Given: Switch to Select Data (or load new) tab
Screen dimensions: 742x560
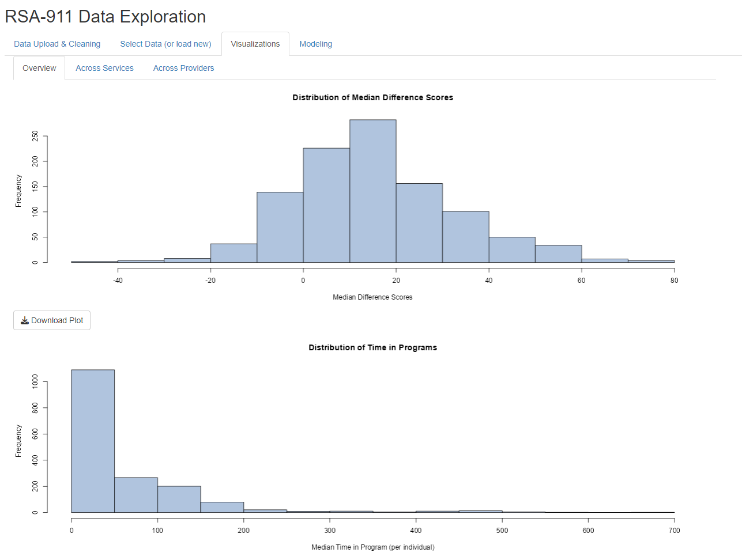Looking at the screenshot, I should [x=165, y=44].
